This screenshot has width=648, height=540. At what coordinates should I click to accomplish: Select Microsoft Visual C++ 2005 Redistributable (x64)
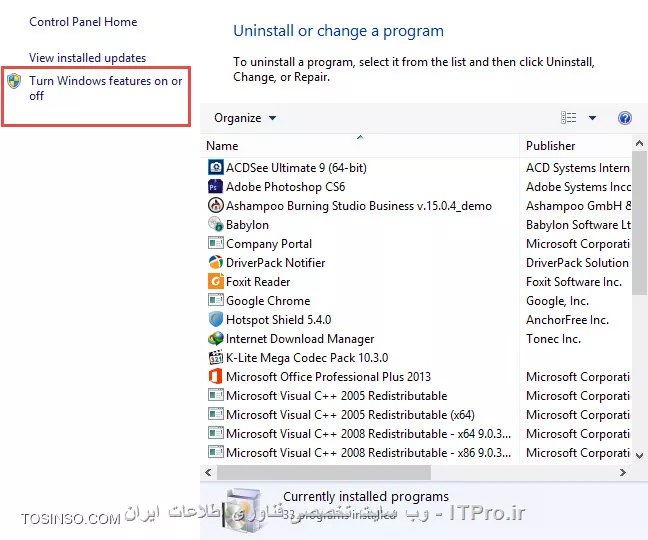click(350, 415)
